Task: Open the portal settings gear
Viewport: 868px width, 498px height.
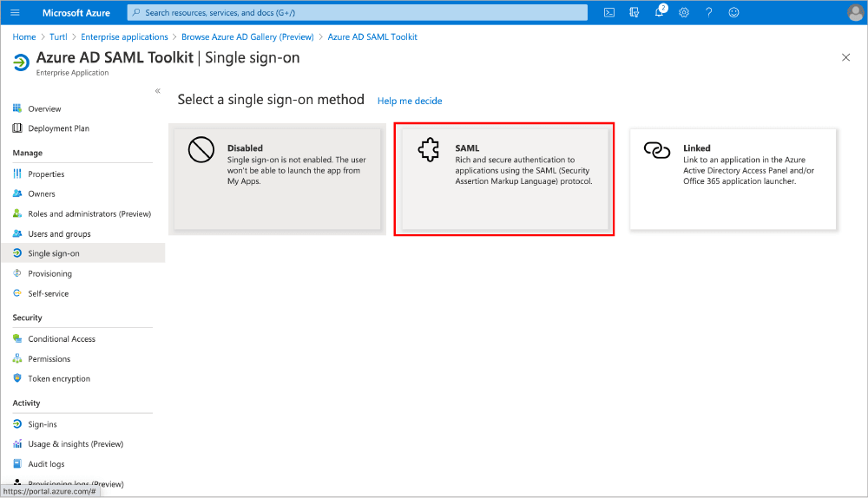Action: (x=684, y=12)
